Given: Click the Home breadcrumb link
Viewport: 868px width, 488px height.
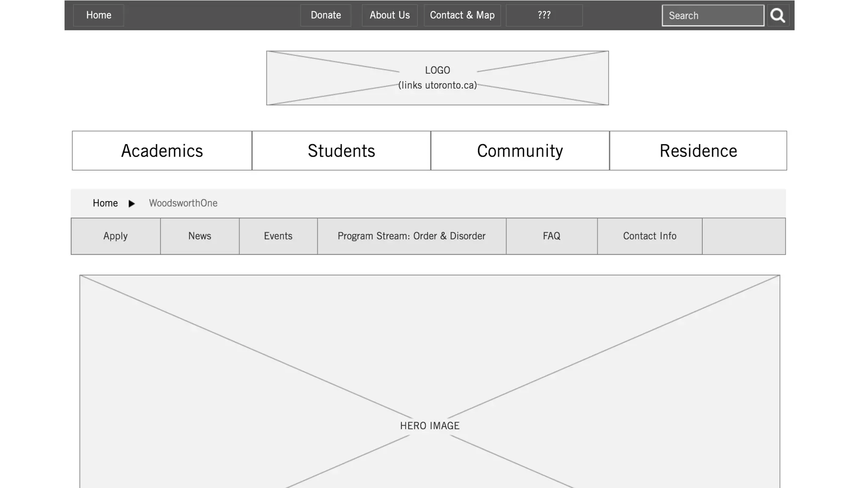Looking at the screenshot, I should coord(105,203).
